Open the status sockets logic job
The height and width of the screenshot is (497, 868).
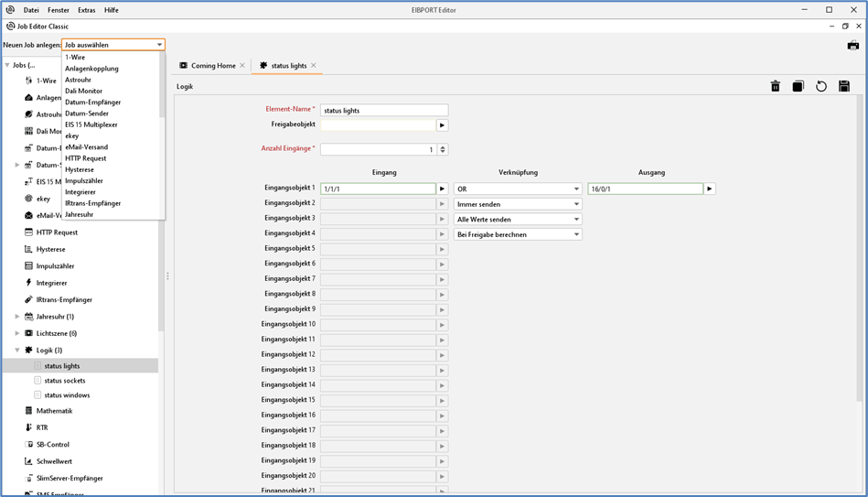click(x=65, y=381)
